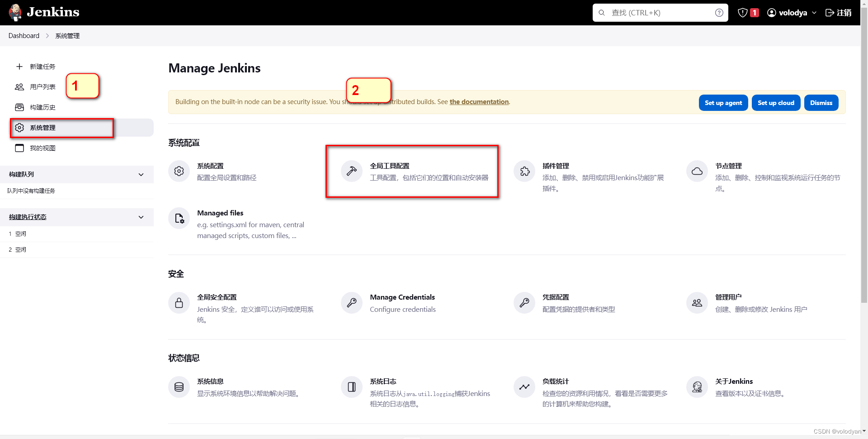Click the people icon beside 用户列表
The height and width of the screenshot is (439, 868).
click(x=19, y=87)
